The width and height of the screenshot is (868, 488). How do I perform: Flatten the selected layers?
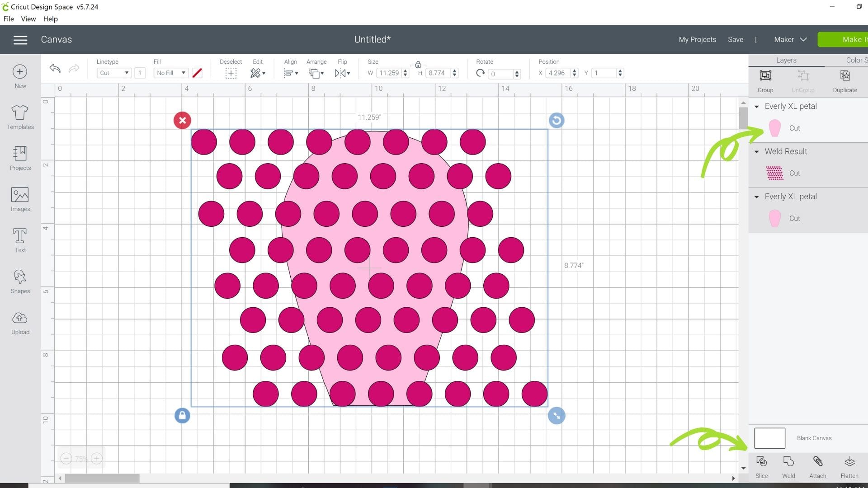pyautogui.click(x=849, y=466)
